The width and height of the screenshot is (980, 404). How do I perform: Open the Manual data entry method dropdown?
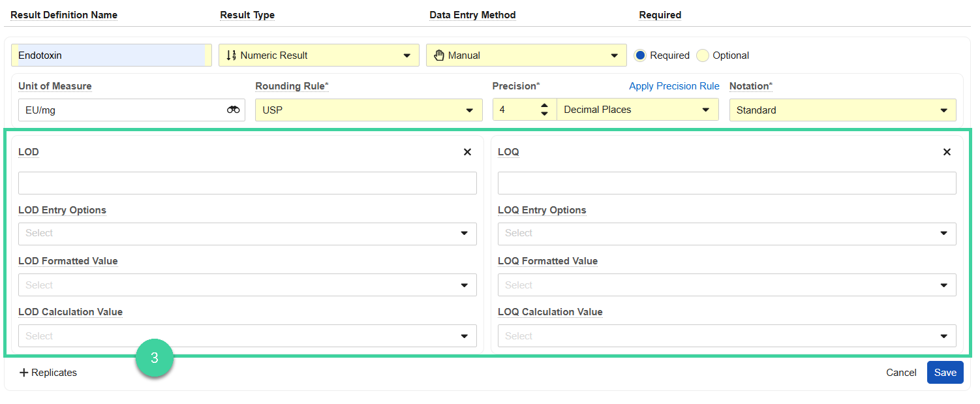click(526, 55)
